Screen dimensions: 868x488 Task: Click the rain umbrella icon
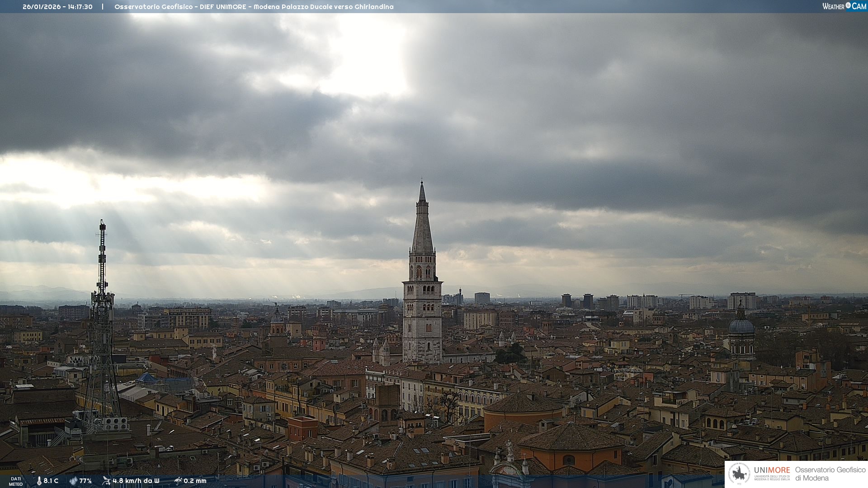[x=178, y=481]
